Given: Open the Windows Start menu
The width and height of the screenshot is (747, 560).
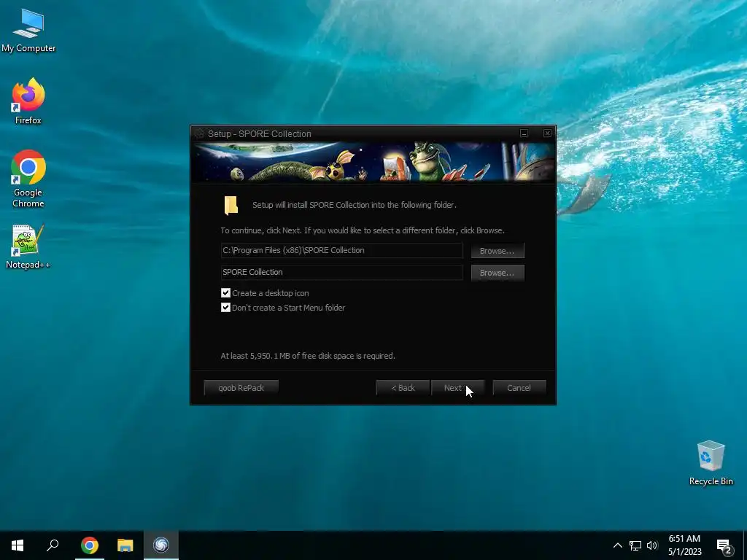Looking at the screenshot, I should coord(18,545).
